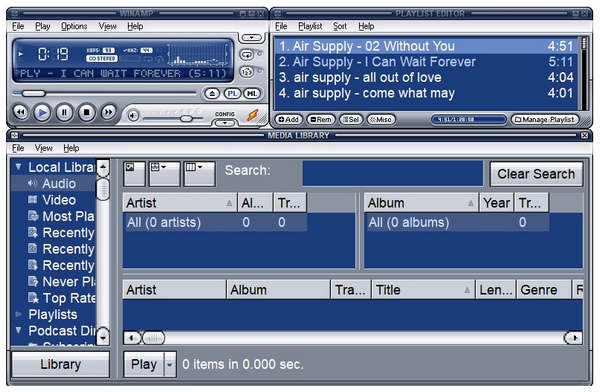
Task: Click the Add button in Playlist Editor
Action: tap(289, 120)
